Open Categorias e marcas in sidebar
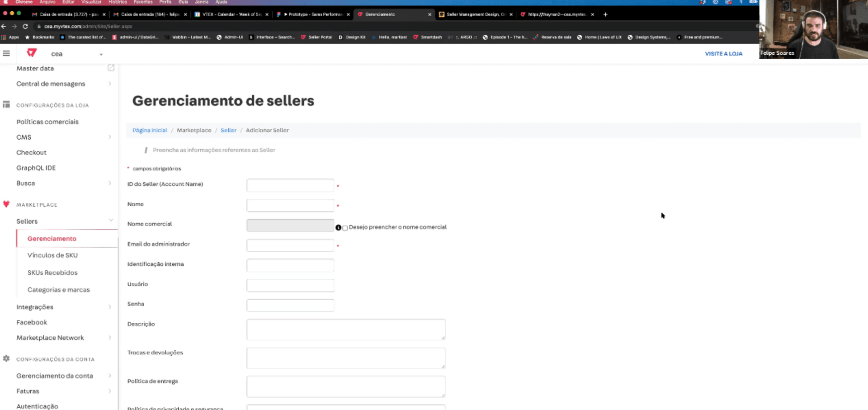 [59, 290]
